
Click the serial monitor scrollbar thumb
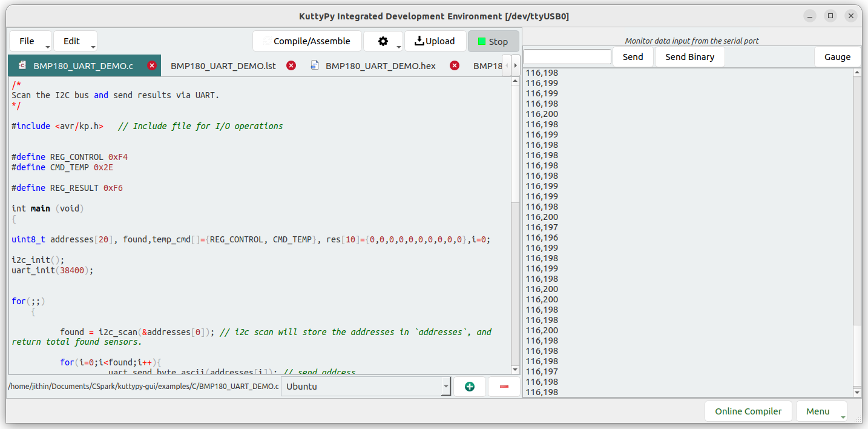(857, 356)
